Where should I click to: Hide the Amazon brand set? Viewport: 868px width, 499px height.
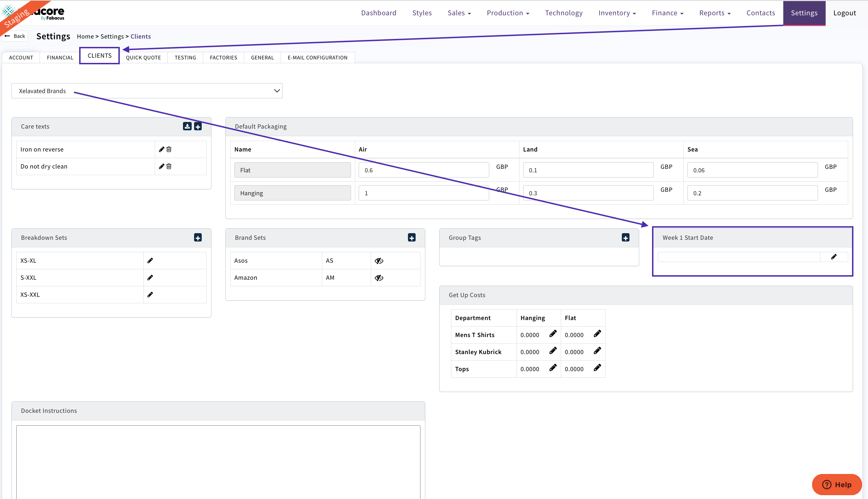[379, 278]
